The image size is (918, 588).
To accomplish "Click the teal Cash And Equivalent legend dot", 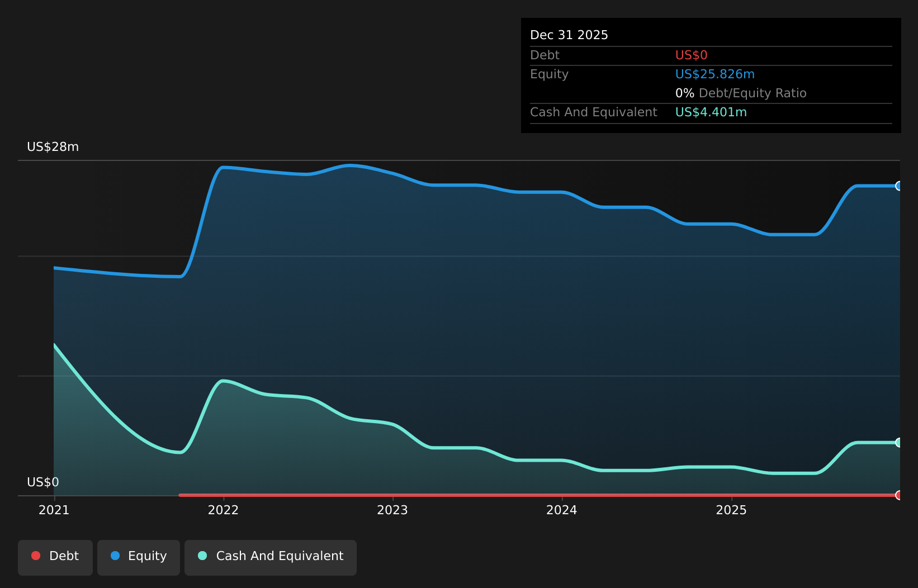I will coord(202,556).
